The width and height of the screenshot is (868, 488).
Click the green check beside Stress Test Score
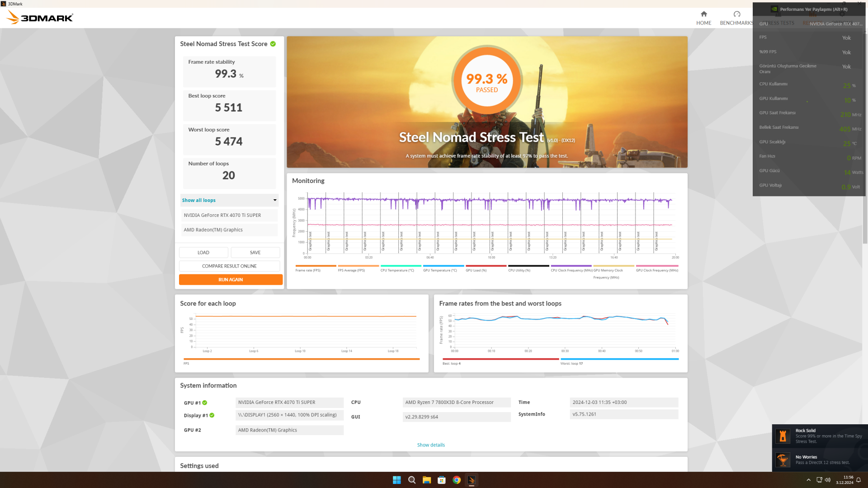point(273,44)
